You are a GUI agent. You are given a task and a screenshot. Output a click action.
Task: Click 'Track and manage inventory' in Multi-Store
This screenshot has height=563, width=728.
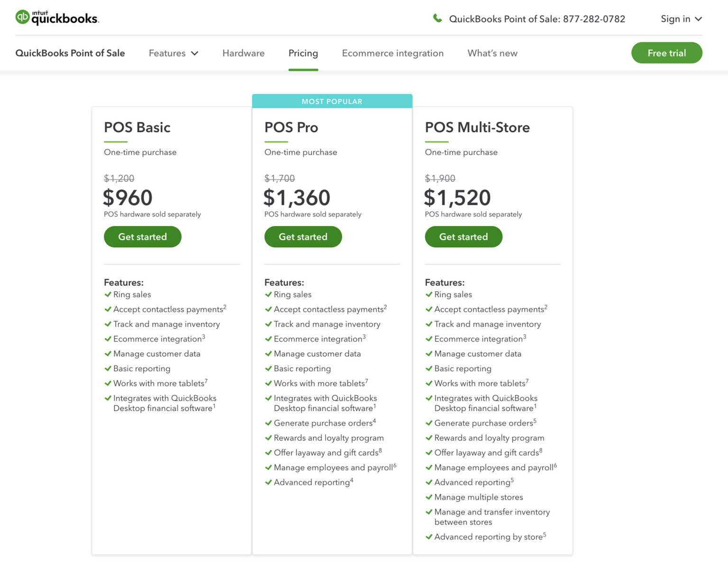(488, 324)
